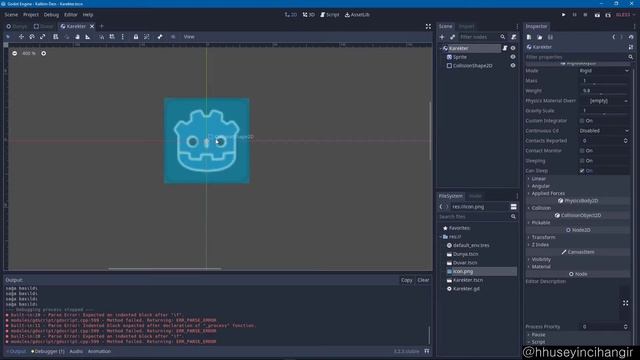Enable the Custom Integrator checkbox
This screenshot has height=360, width=640.
(582, 121)
